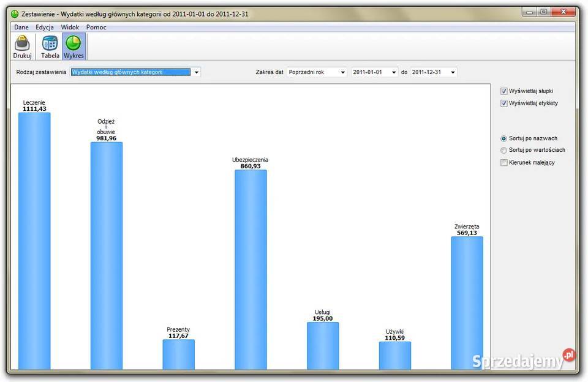Open the Pomoc menu

coord(96,28)
